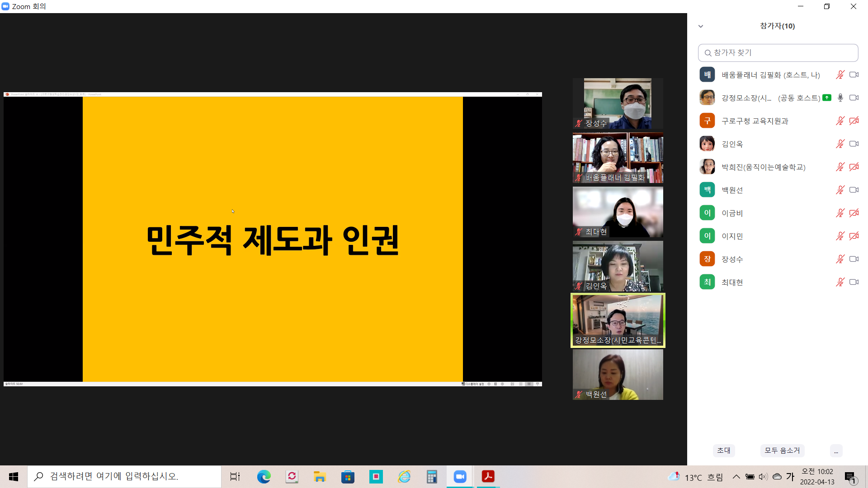Viewport: 868px width, 488px height.
Task: Select 장성수 video thumbnail
Action: click(618, 103)
